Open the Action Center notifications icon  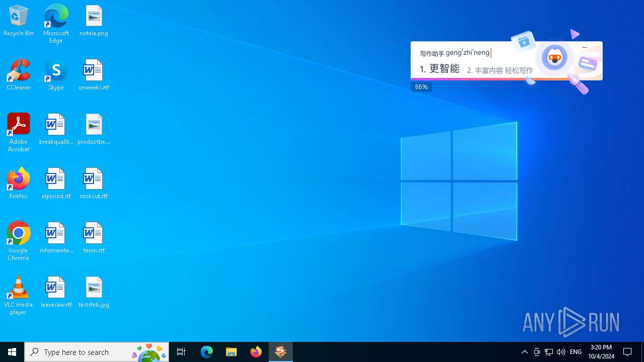coord(628,352)
